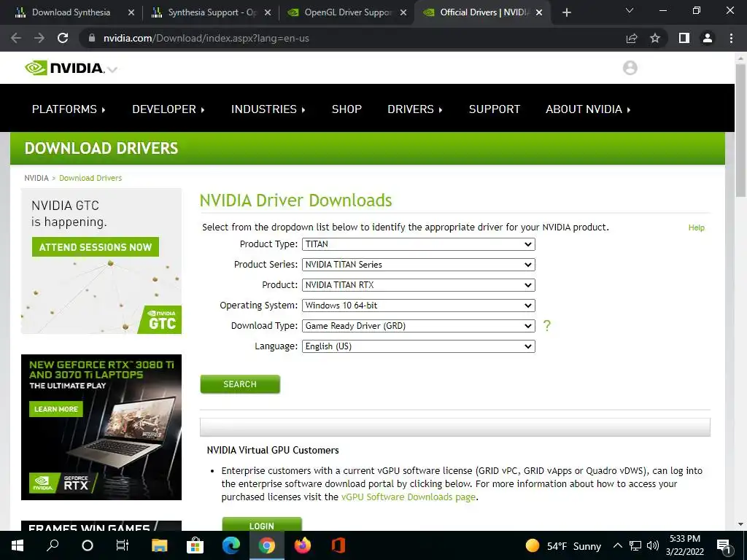Toggle the Chrome side panel icon
The width and height of the screenshot is (747, 560).
tap(684, 38)
